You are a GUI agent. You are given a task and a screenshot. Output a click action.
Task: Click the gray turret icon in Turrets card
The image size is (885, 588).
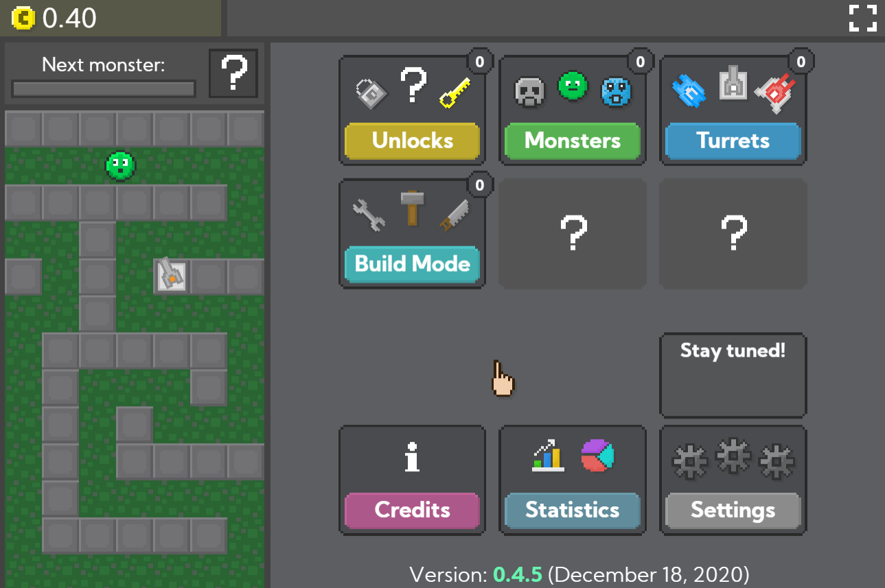pyautogui.click(x=733, y=82)
